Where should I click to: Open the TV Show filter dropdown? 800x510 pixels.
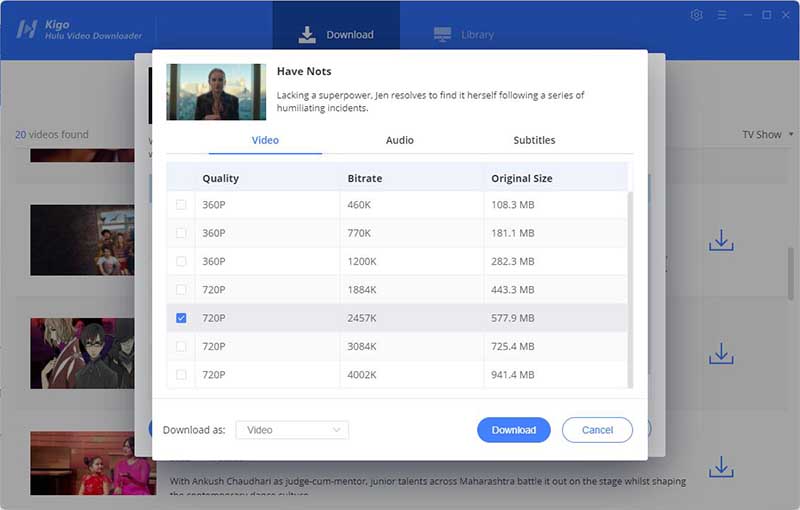(768, 135)
